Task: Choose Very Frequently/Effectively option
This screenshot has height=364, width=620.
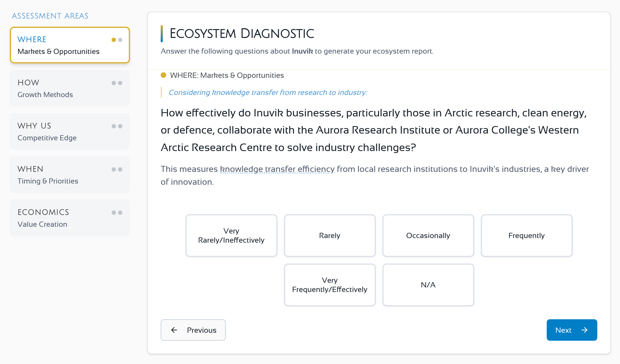Action: tap(330, 285)
